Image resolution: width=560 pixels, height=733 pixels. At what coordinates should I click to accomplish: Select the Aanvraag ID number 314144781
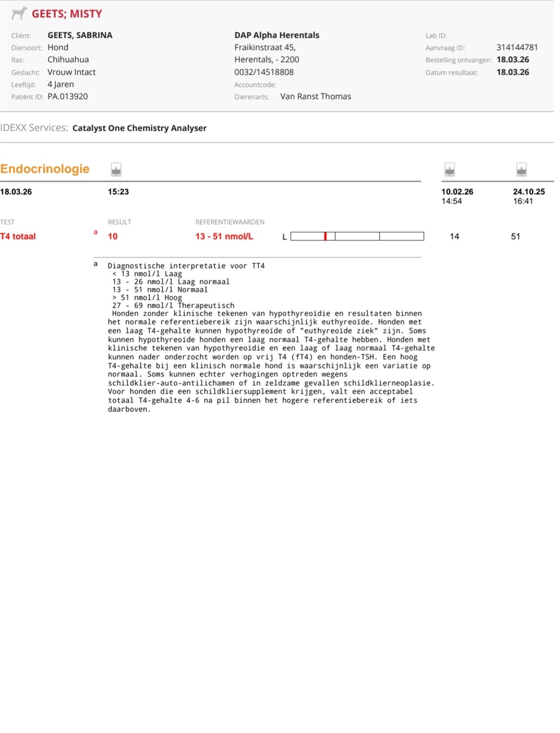point(517,47)
